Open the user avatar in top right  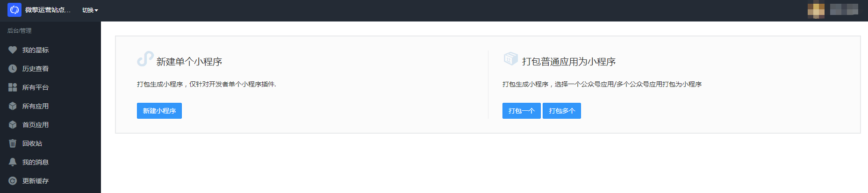[x=816, y=10]
